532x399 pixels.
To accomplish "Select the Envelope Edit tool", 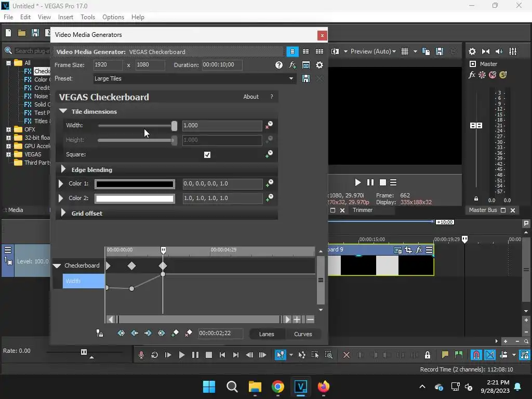I will (x=302, y=355).
